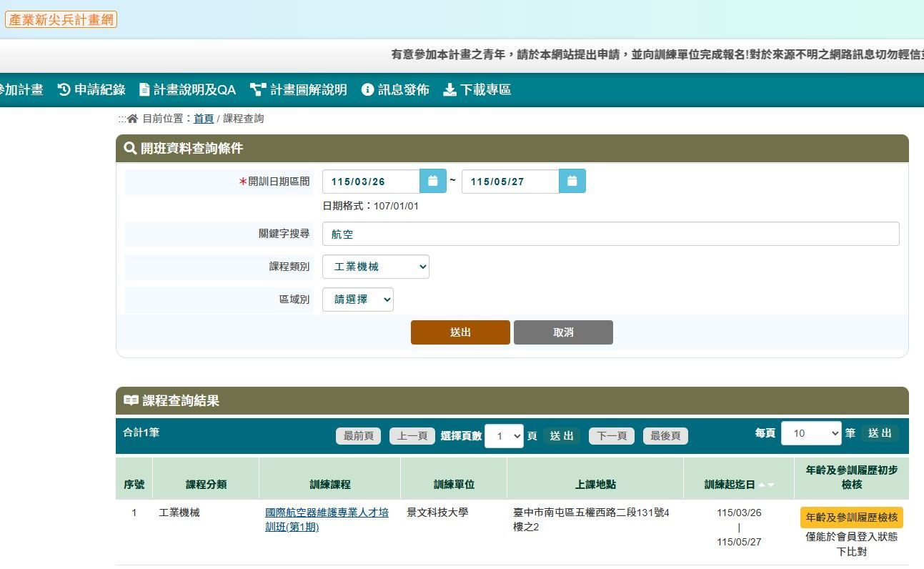The image size is (924, 569).
Task: Submit the search with brown 送出 button
Action: (460, 332)
